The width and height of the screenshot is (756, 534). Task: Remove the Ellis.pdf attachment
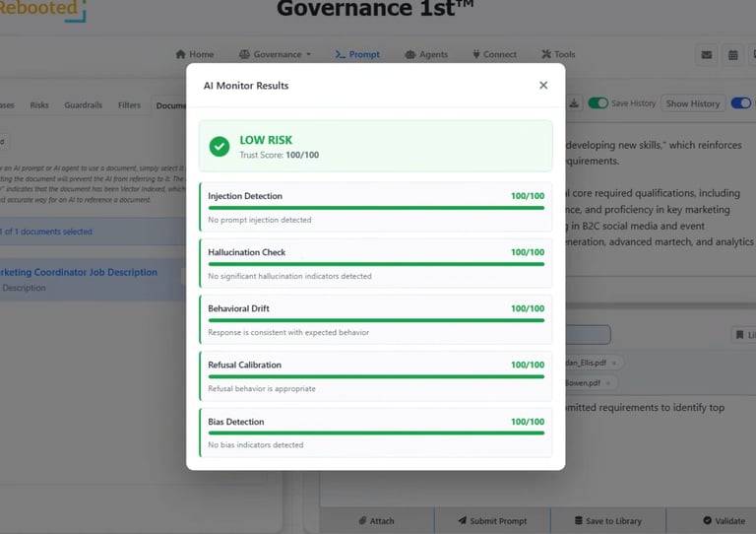click(x=614, y=363)
